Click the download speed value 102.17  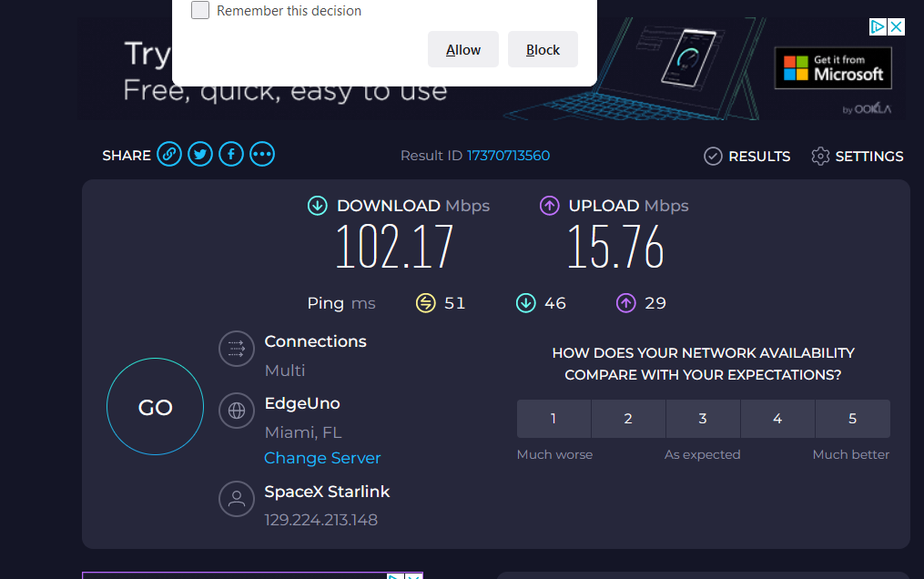tap(394, 247)
